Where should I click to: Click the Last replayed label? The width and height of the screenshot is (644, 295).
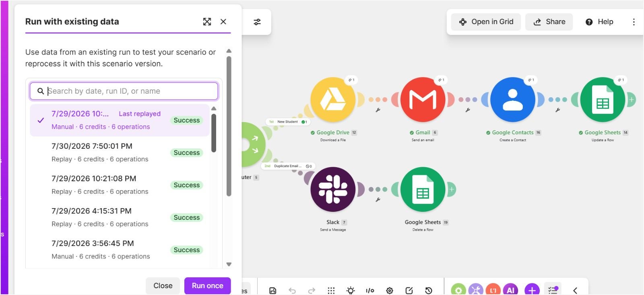[140, 114]
